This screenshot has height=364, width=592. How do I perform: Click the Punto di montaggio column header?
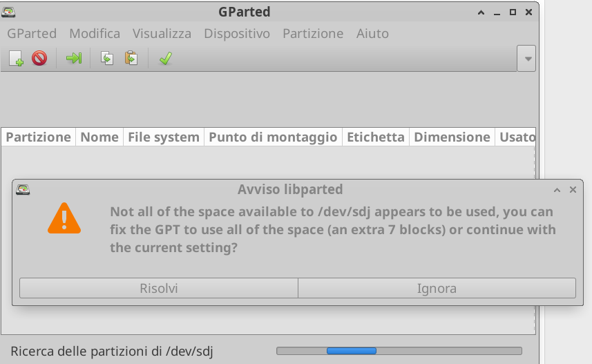[273, 137]
